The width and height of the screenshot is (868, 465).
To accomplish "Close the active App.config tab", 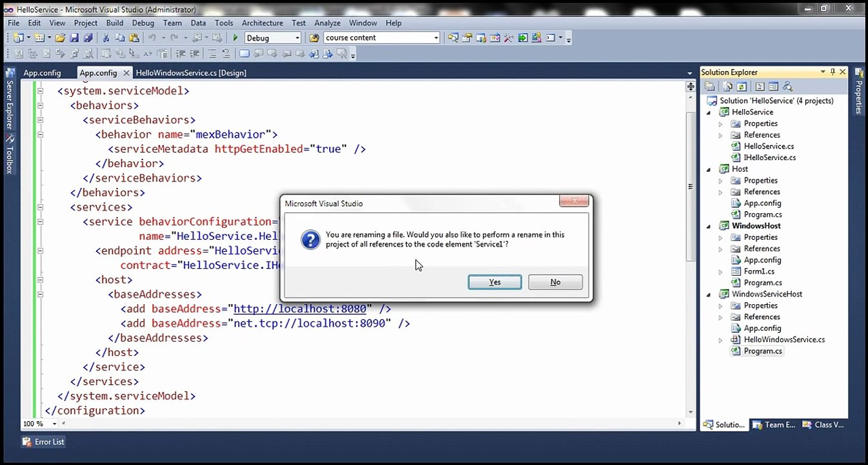I will (x=126, y=73).
